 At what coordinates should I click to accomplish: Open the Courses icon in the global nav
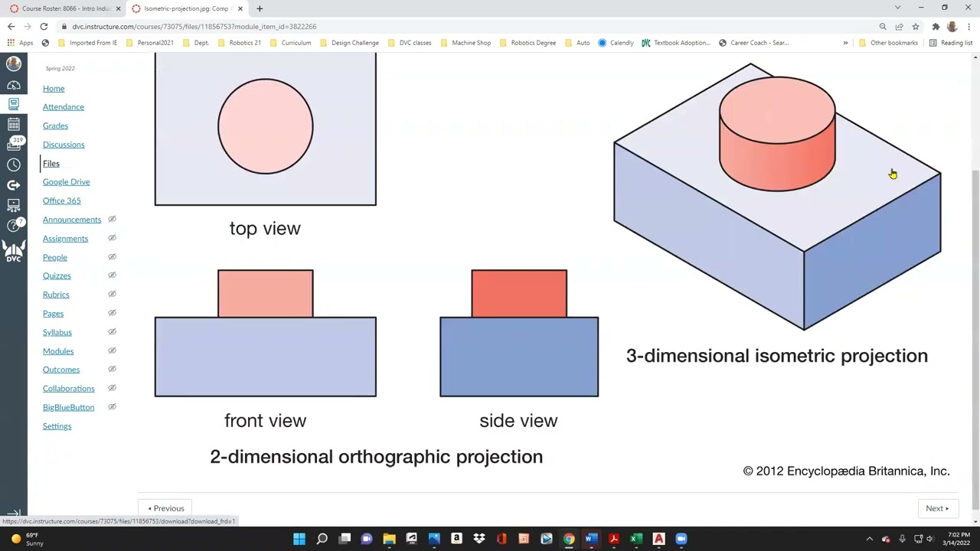pyautogui.click(x=14, y=104)
